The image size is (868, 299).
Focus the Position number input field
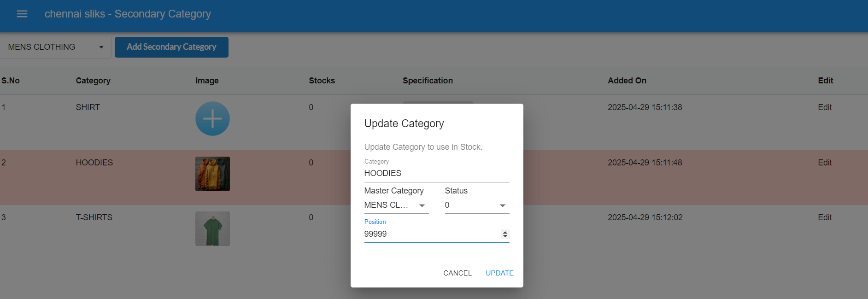(x=431, y=234)
